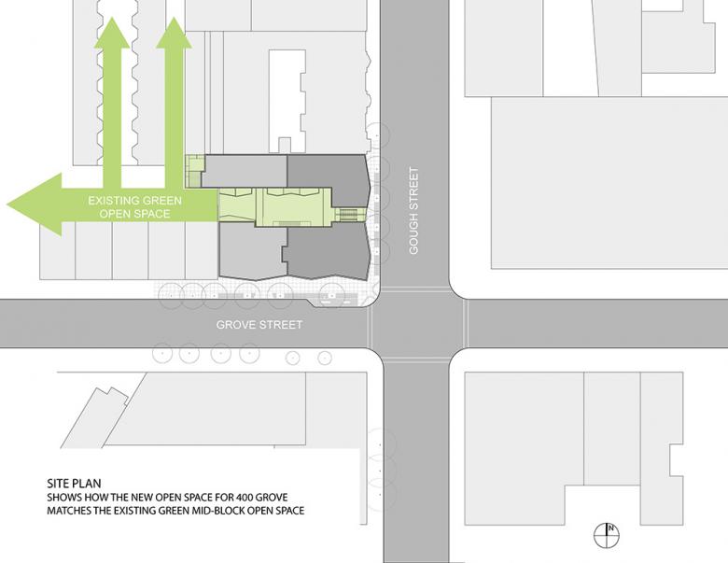
Task: Click the entry stairs east of the green courtyard
Action: (346, 217)
